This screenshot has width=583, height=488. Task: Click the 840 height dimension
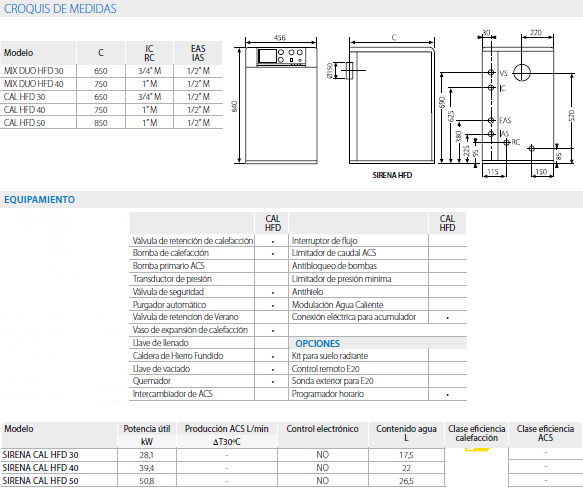click(x=234, y=106)
